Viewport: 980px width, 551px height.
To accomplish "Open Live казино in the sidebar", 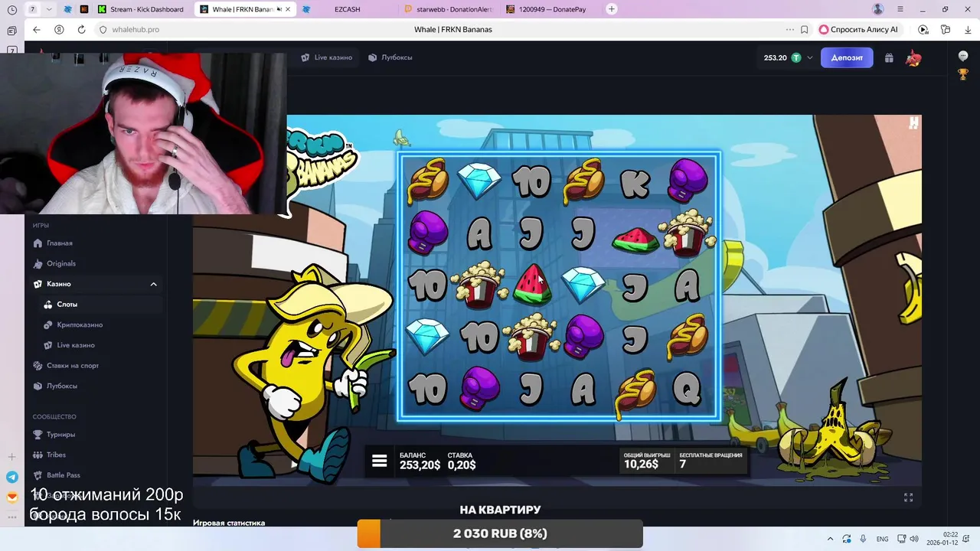I will (x=75, y=345).
